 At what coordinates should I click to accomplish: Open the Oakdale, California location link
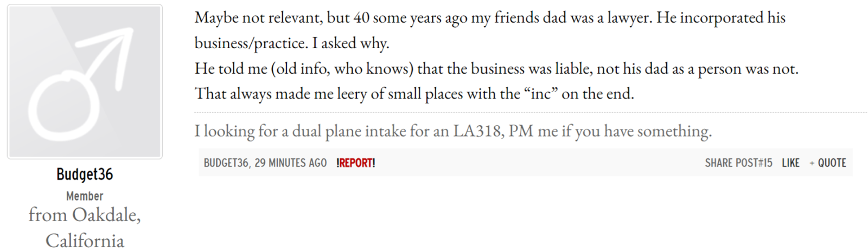pos(85,228)
